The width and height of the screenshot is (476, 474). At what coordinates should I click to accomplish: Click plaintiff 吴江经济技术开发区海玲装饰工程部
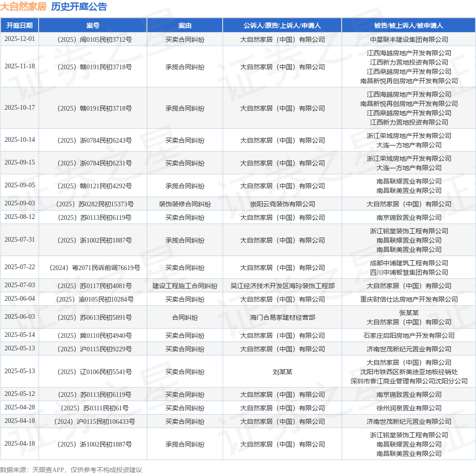pos(282,286)
